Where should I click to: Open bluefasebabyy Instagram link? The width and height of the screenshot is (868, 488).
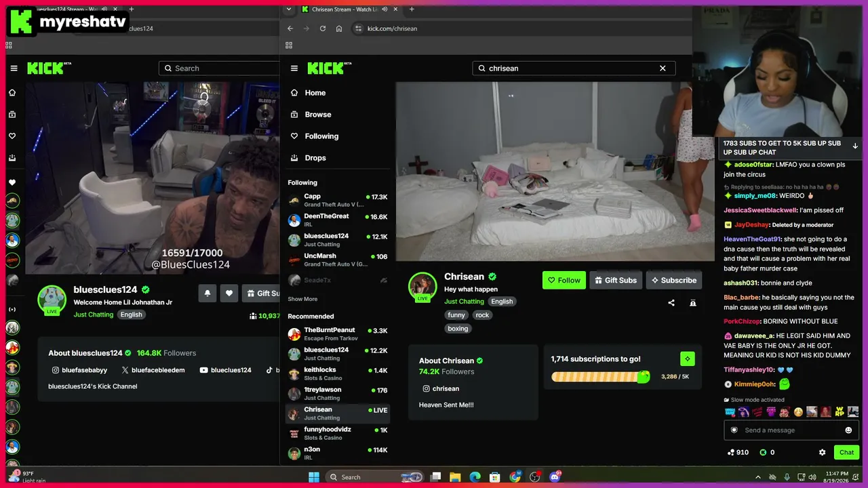[x=79, y=370]
